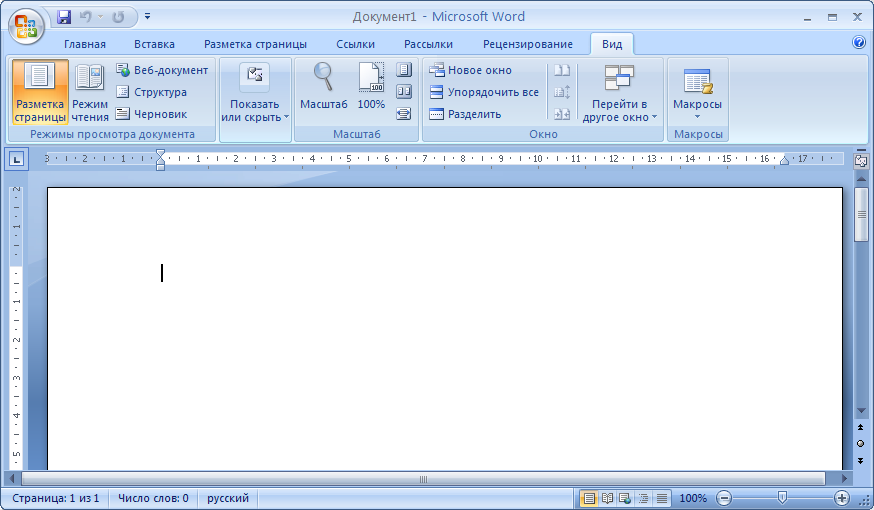
Task: Open Word help question mark icon
Action: pyautogui.click(x=858, y=43)
